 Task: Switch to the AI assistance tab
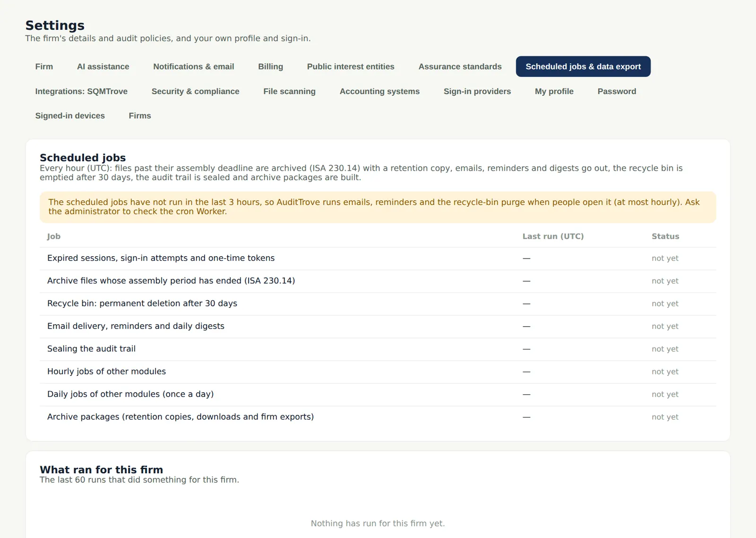(x=103, y=67)
